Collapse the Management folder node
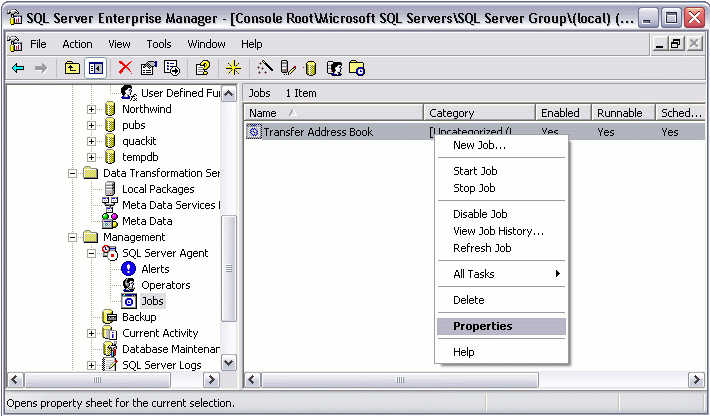This screenshot has width=710, height=416. (x=73, y=237)
